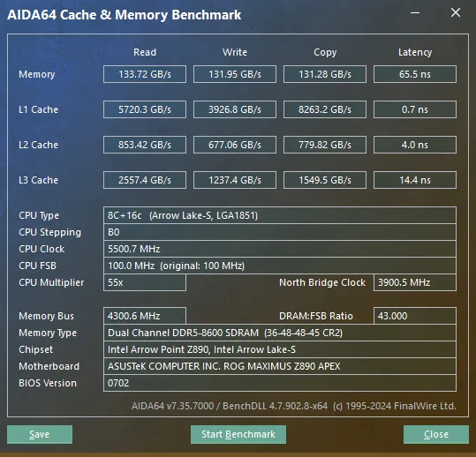Click the L2 Cache row label
This screenshot has height=457, width=476.
pos(38,145)
